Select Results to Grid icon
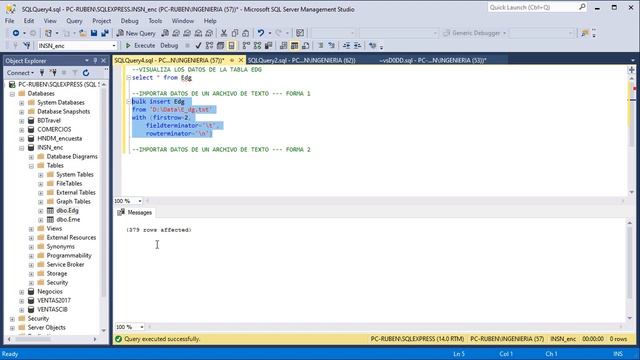This screenshot has width=640, height=360. point(294,45)
